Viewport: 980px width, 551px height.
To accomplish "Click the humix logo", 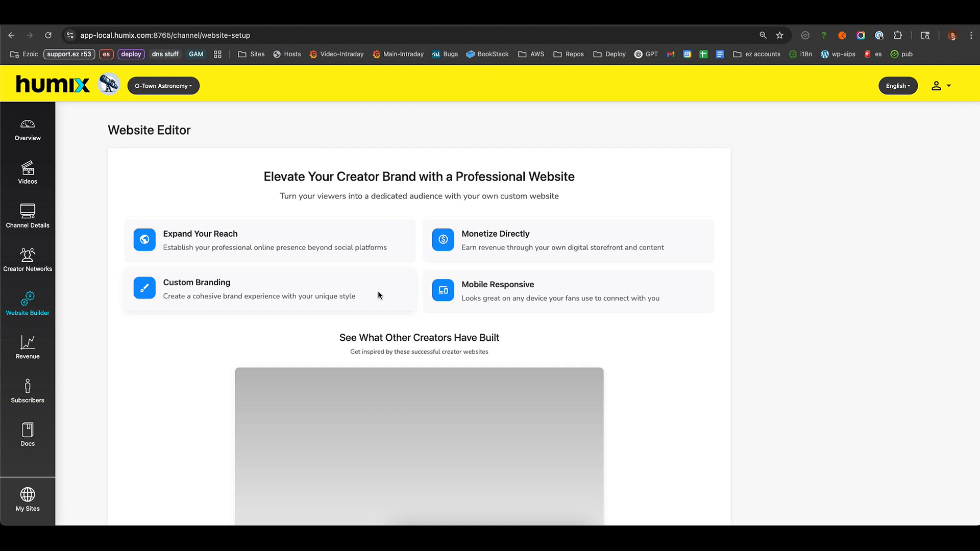I will [53, 84].
